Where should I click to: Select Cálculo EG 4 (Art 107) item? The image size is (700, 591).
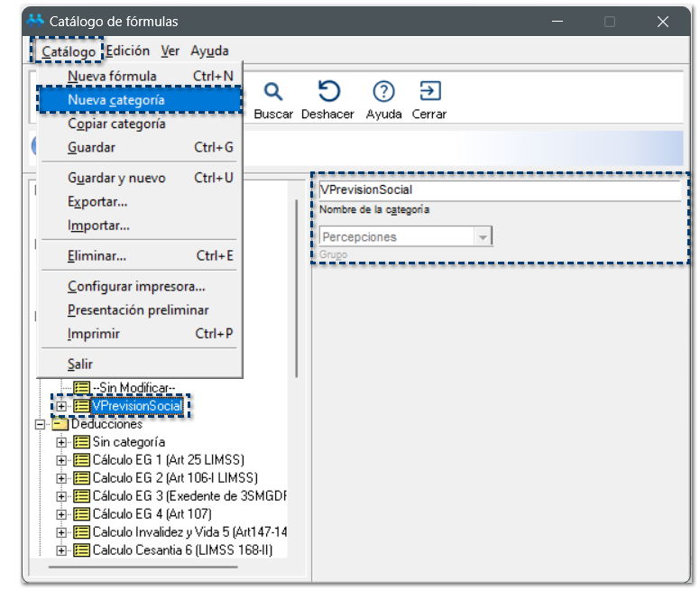point(152,514)
